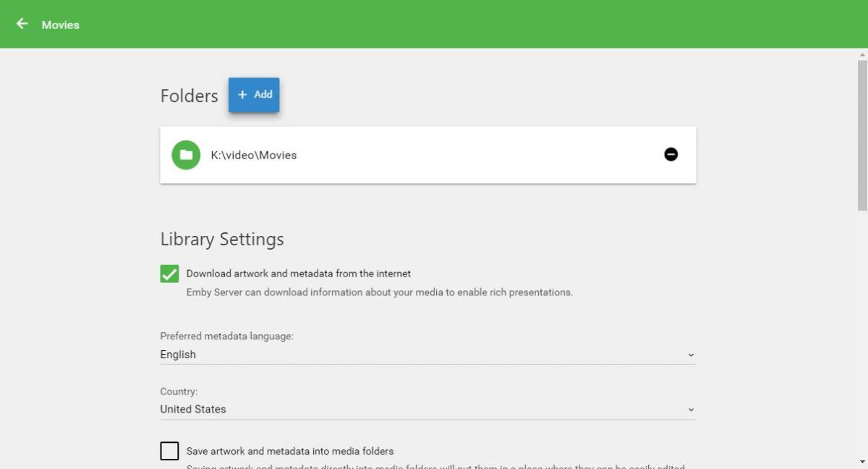Click the green folder icon for K:\video\Movies
This screenshot has width=868, height=469.
[x=186, y=155]
